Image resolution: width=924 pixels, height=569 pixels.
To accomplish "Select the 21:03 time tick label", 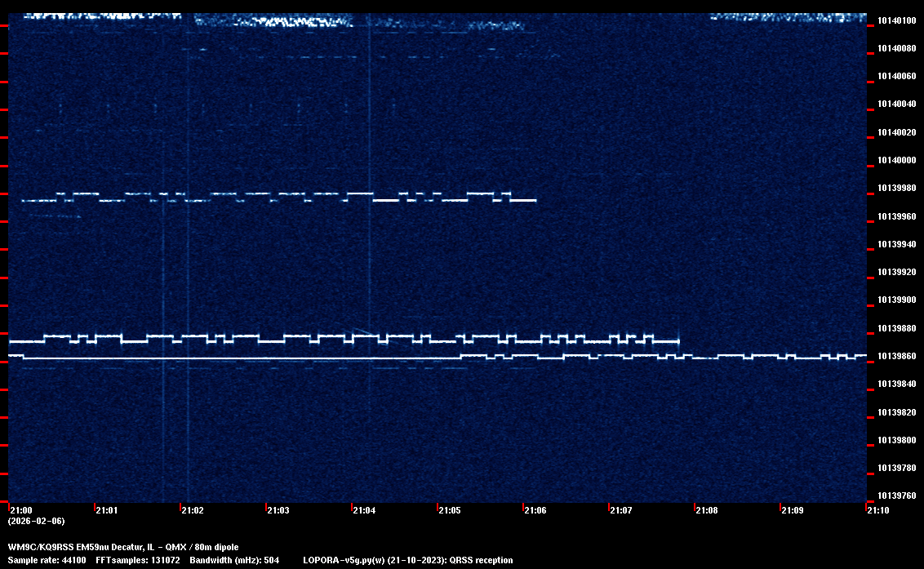I will (x=278, y=510).
